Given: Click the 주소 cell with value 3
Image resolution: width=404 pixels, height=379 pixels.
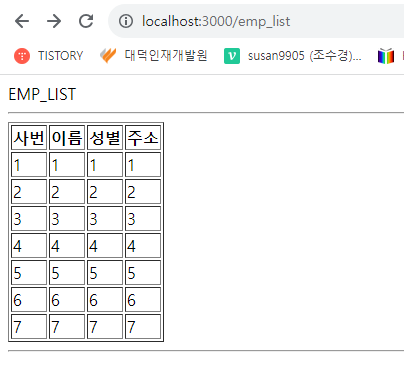Looking at the screenshot, I should [143, 219].
